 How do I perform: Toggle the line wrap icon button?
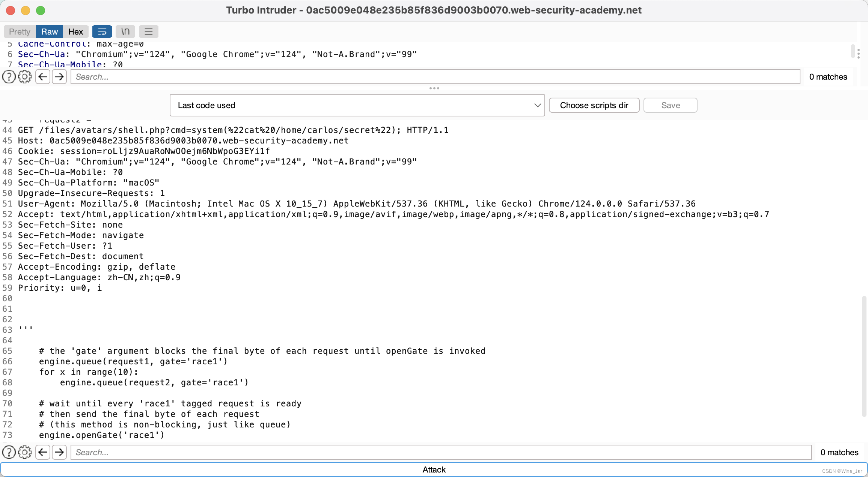coord(102,32)
